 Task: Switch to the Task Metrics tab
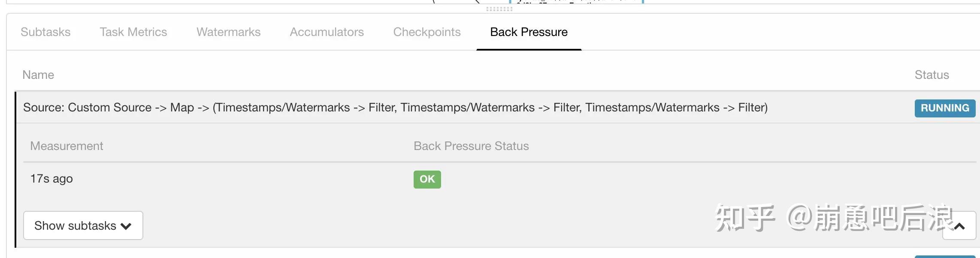[x=133, y=32]
